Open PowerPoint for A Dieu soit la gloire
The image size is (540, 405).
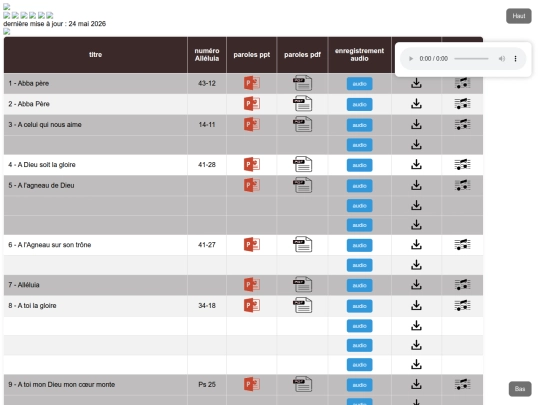[x=252, y=164]
